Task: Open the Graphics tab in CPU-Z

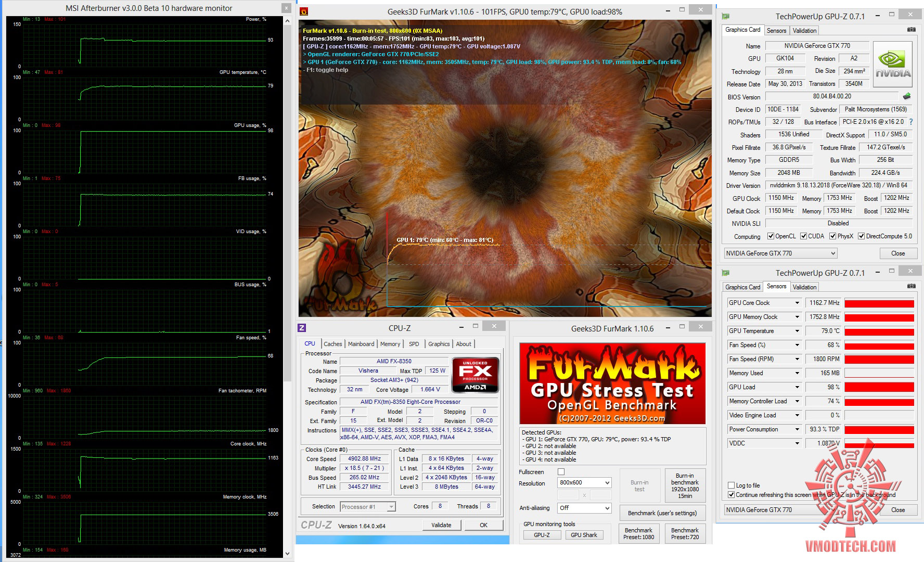Action: pyautogui.click(x=439, y=344)
